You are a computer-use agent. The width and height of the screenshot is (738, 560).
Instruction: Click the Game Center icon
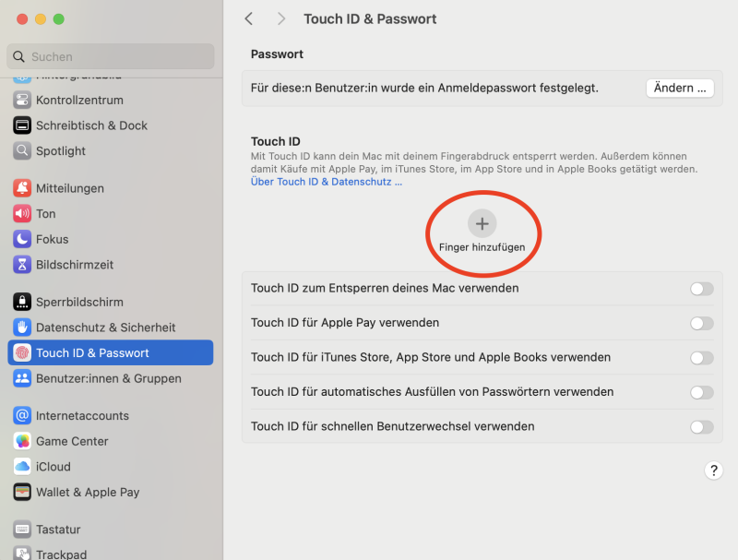(x=22, y=441)
